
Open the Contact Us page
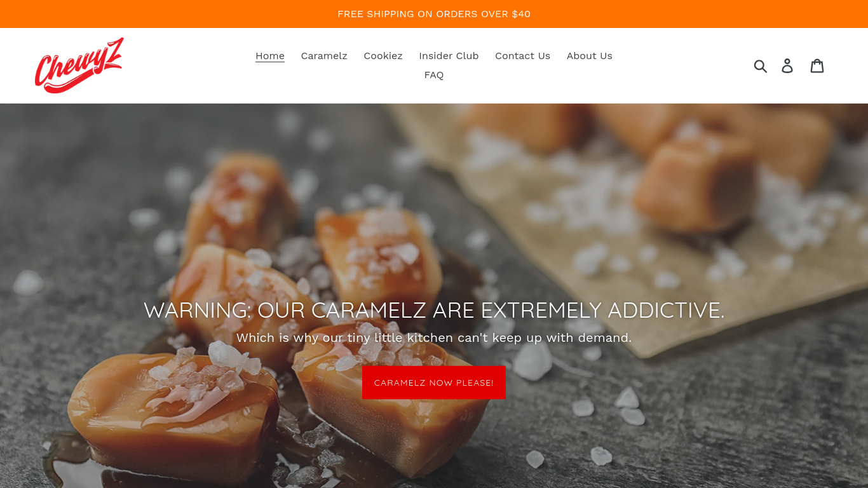coord(522,56)
